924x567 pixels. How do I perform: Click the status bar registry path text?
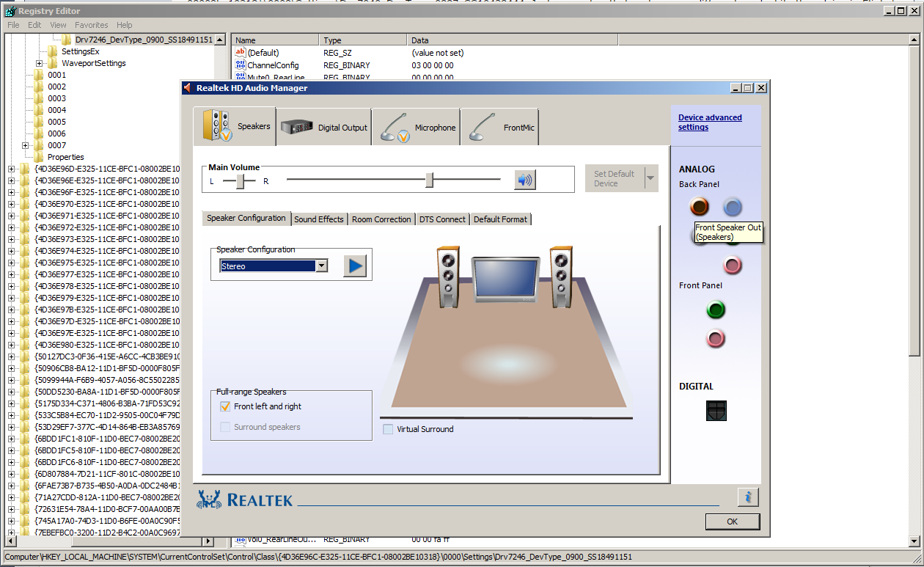coord(318,557)
